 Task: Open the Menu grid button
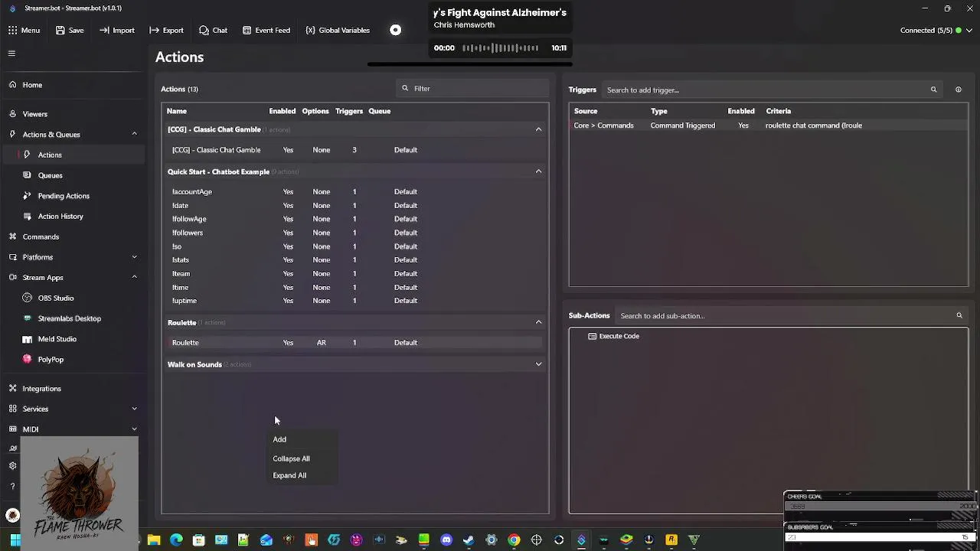[24, 30]
